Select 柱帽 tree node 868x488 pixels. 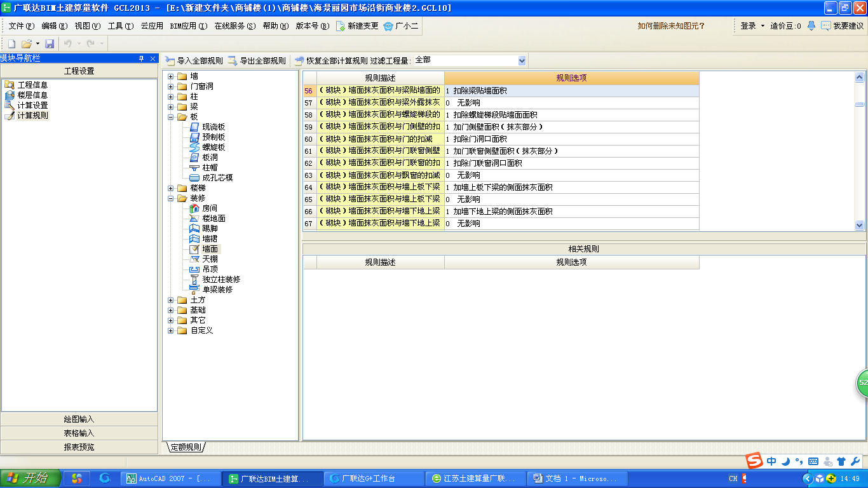[210, 168]
